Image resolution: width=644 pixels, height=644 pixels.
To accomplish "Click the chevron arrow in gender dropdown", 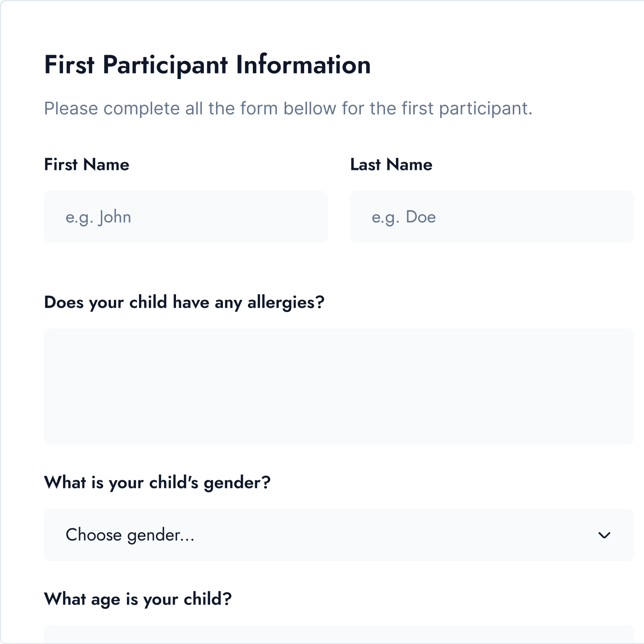I will 604,535.
